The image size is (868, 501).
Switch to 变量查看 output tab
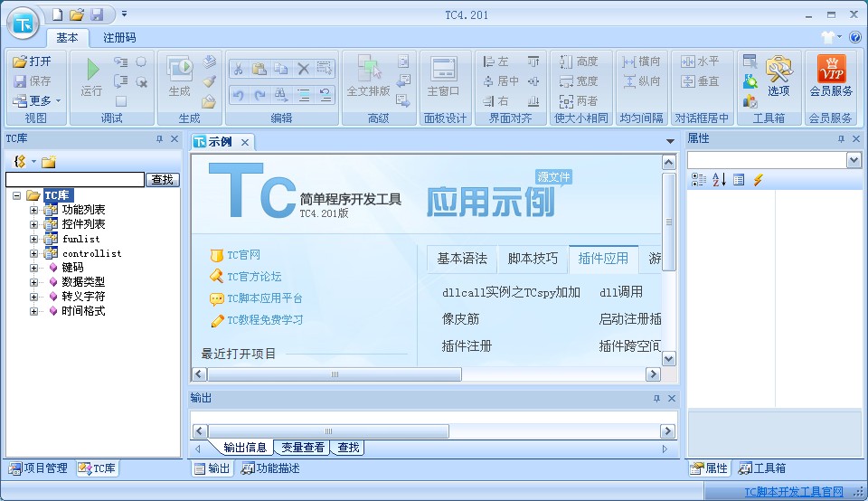[x=302, y=448]
